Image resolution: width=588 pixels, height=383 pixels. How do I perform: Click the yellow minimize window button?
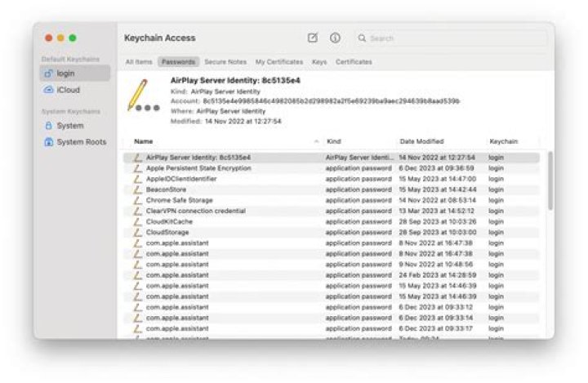pyautogui.click(x=60, y=38)
